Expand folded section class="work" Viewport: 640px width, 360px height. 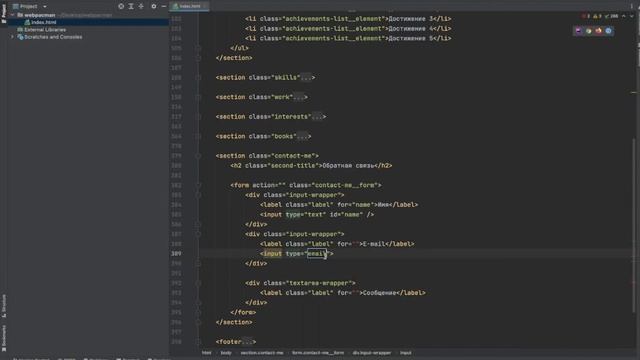[198, 97]
